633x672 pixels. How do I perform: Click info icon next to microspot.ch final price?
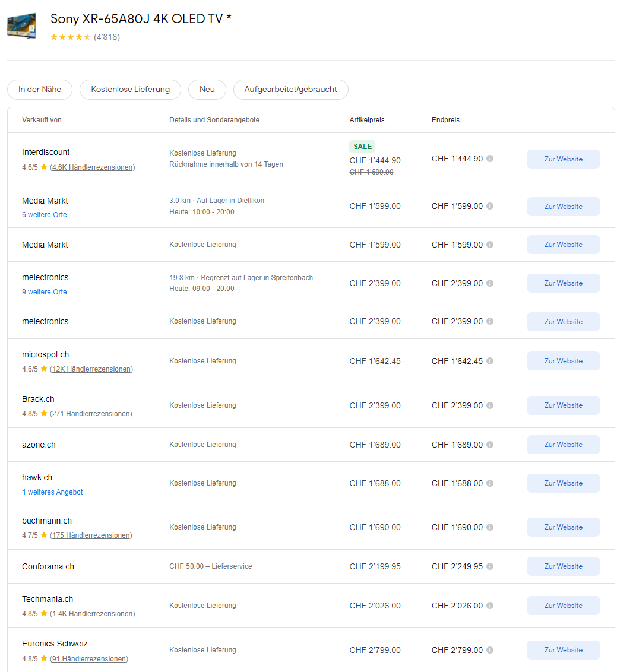(490, 361)
